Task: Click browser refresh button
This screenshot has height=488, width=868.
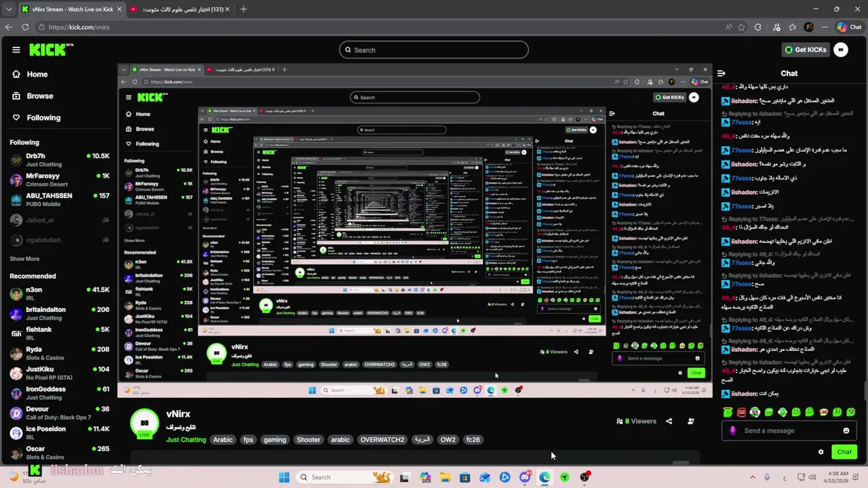Action: pos(25,27)
